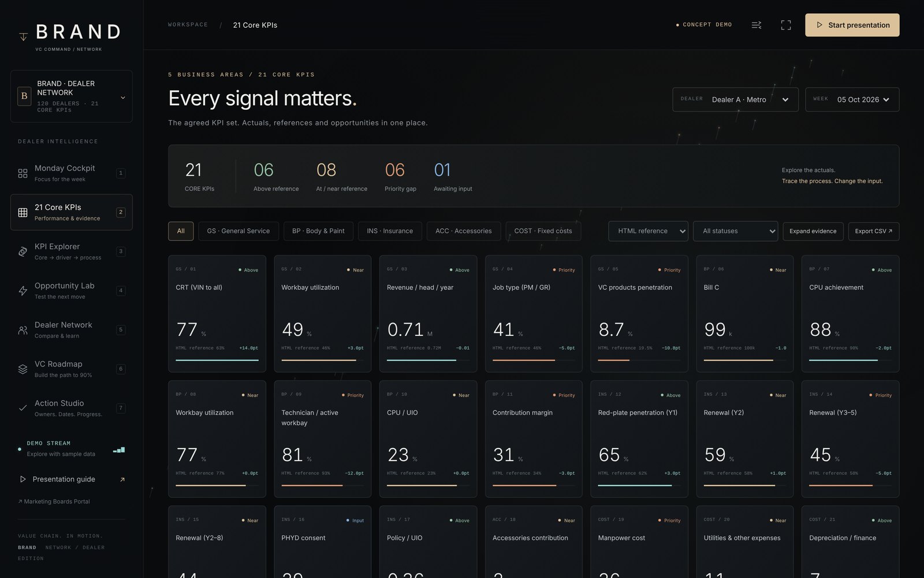Click the 01 Awaiting input summary stat
The image size is (924, 578).
[x=453, y=176]
